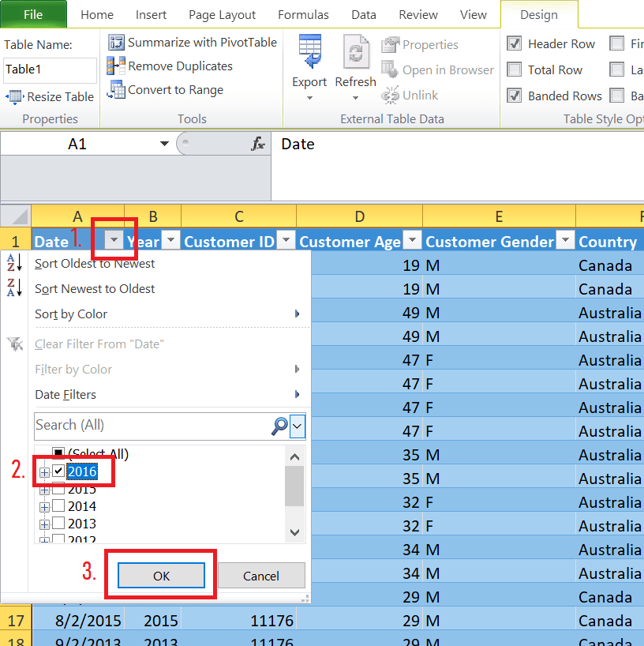Click the Sort Oldest to Newest option
The width and height of the screenshot is (644, 646).
click(x=95, y=264)
